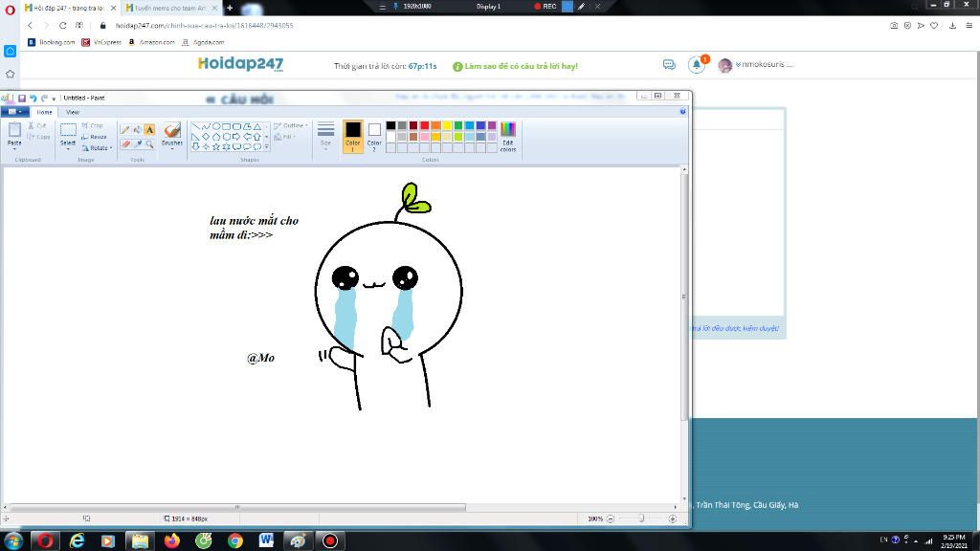This screenshot has height=551, width=980.
Task: Open the Paint file menu button
Action: tap(14, 112)
